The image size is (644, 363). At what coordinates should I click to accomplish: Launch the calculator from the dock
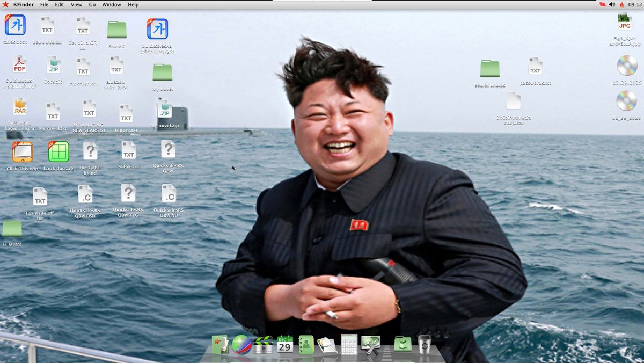pos(349,344)
